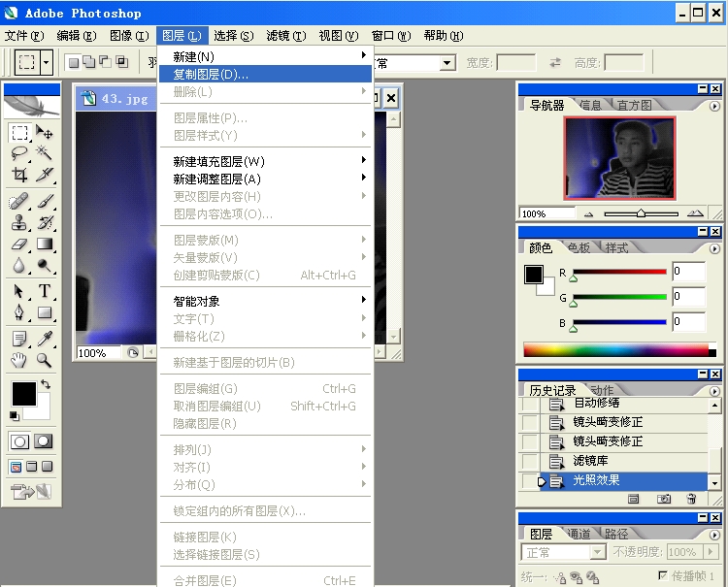Open the Layers panel flyout menu

[714, 535]
